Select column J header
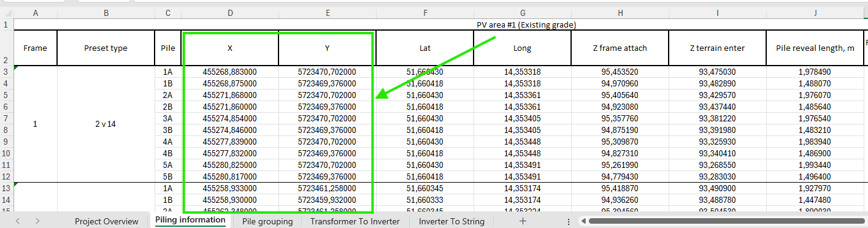This screenshot has width=868, height=228. pyautogui.click(x=815, y=13)
